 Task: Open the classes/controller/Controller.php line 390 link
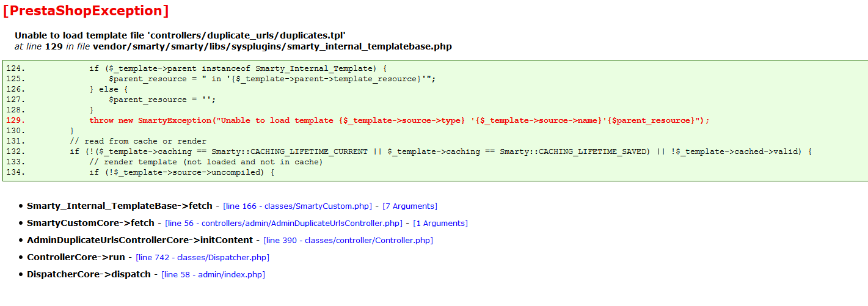point(348,241)
